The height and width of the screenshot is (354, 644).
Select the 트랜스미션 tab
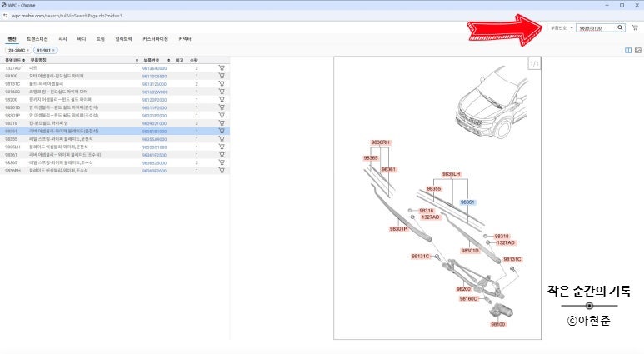[x=37, y=39]
